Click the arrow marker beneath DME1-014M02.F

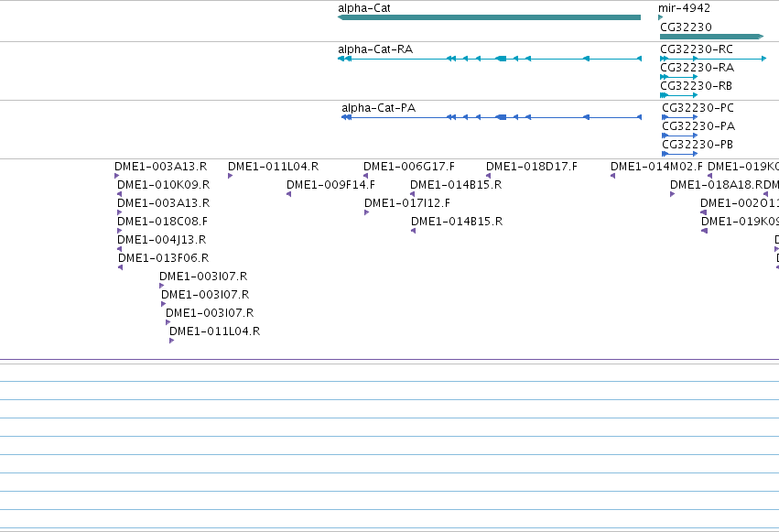click(612, 176)
